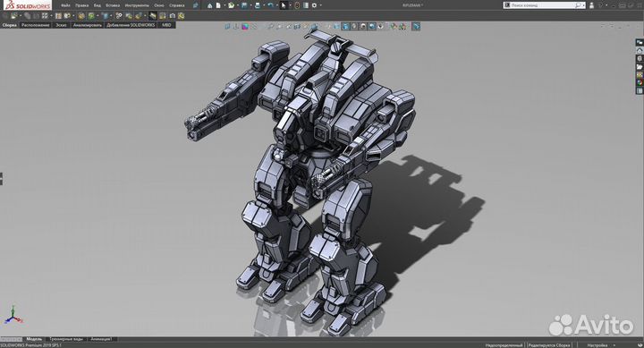Open the Справка menu

[176, 5]
